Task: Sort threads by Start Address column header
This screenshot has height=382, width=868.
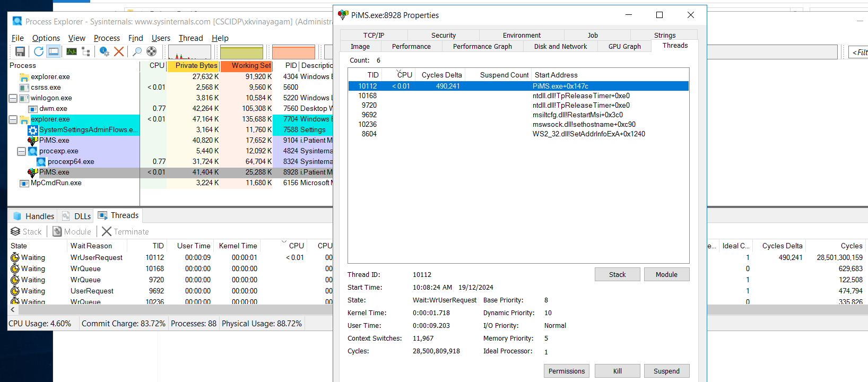Action: pyautogui.click(x=610, y=75)
